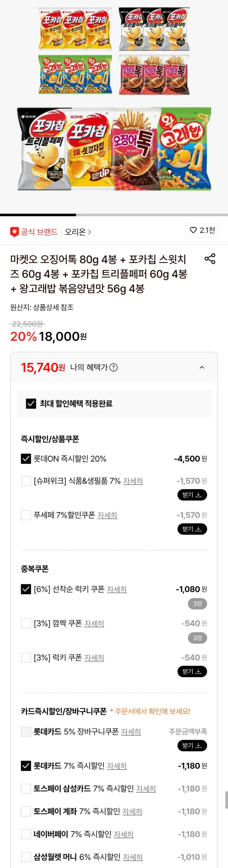This screenshot has width=228, height=868.
Task: Check the 토스페이 계좌 7% 즉시할인 box
Action: 26,811
